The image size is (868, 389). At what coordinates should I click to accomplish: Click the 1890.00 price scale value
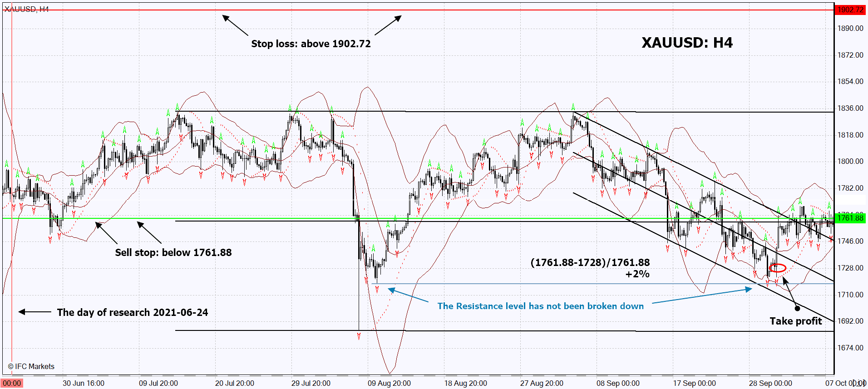(x=850, y=28)
